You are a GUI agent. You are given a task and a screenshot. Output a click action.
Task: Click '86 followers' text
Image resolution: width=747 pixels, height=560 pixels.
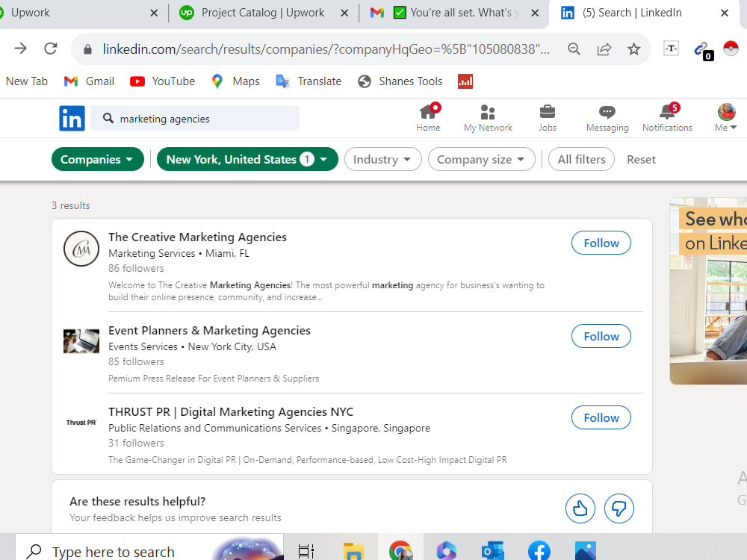pyautogui.click(x=136, y=268)
